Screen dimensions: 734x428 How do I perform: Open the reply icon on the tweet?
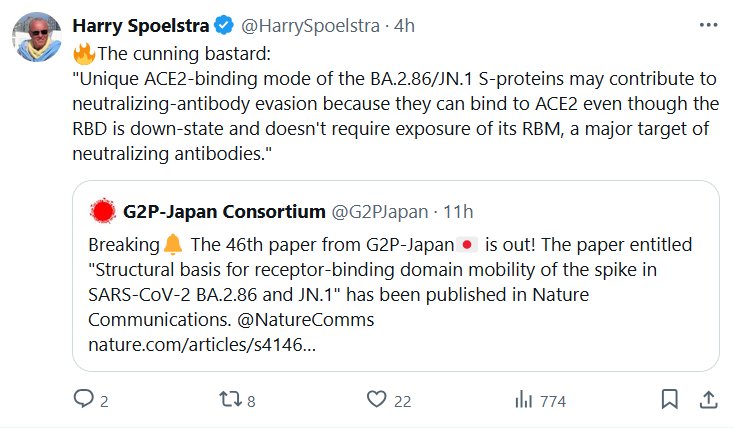point(84,400)
